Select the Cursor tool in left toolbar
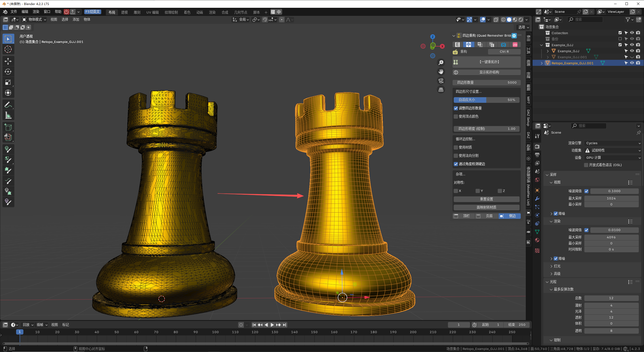The image size is (644, 352). [x=8, y=49]
